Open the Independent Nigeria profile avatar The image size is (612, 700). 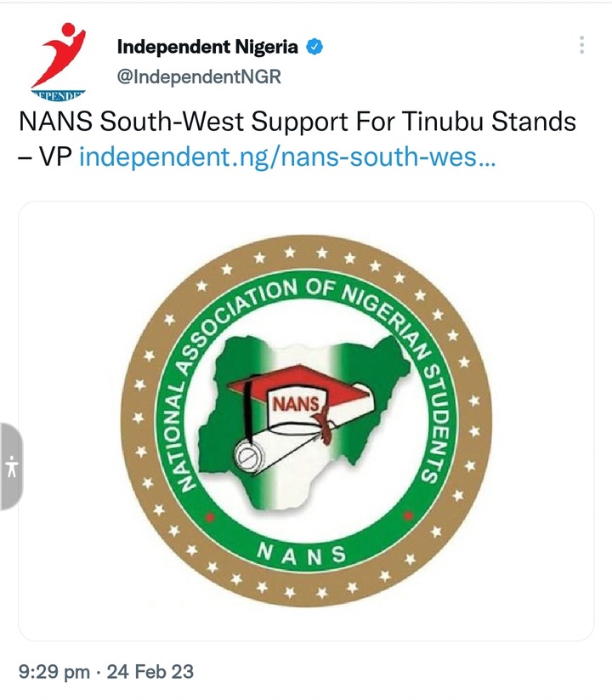58,61
